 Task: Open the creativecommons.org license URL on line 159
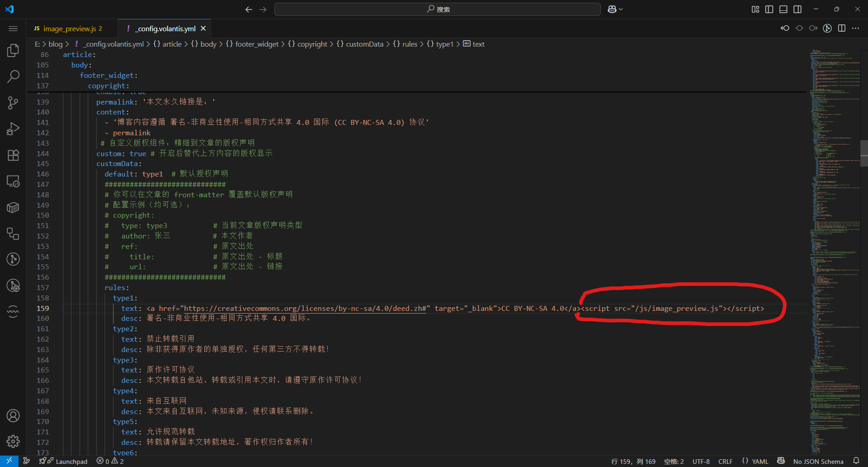pyautogui.click(x=306, y=309)
